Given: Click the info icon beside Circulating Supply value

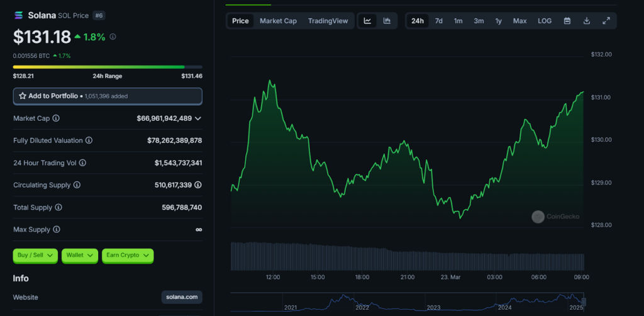Looking at the screenshot, I should [x=198, y=185].
